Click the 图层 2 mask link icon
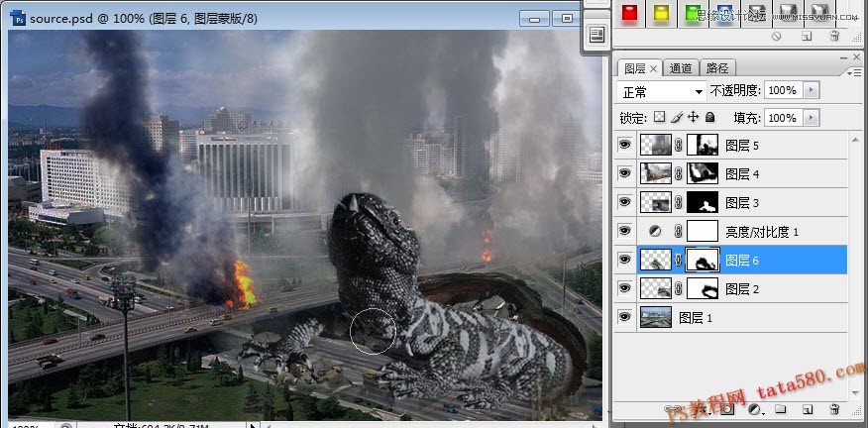 click(679, 288)
